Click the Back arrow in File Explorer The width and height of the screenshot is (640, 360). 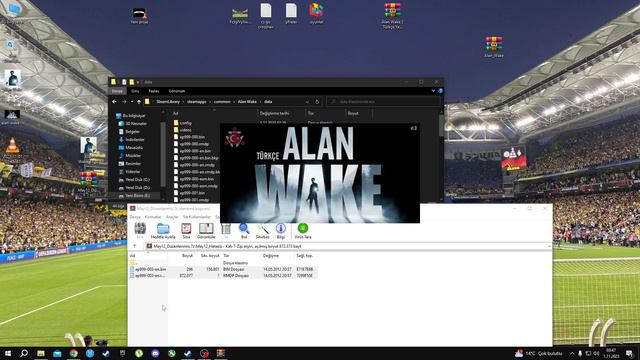(114, 102)
